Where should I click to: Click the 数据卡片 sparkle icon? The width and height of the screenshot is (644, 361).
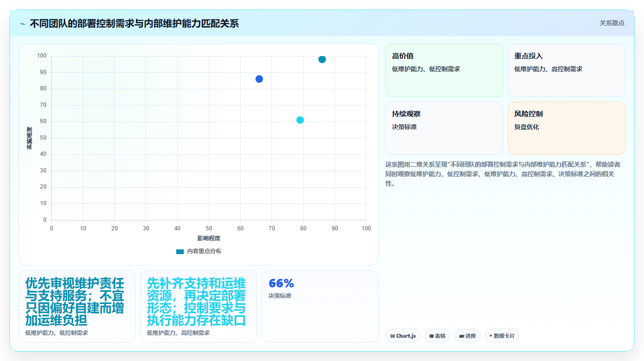coord(491,336)
